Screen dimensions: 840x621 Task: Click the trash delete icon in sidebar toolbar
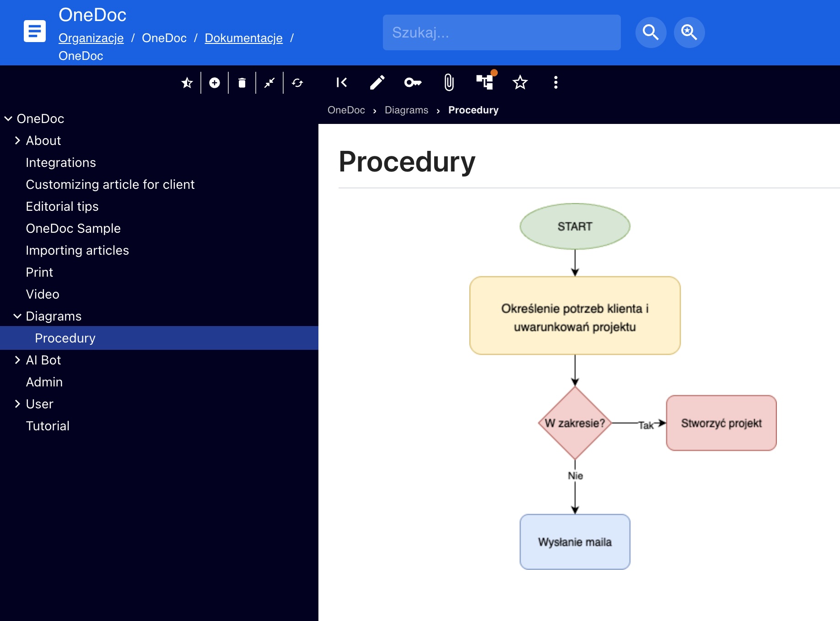coord(242,83)
